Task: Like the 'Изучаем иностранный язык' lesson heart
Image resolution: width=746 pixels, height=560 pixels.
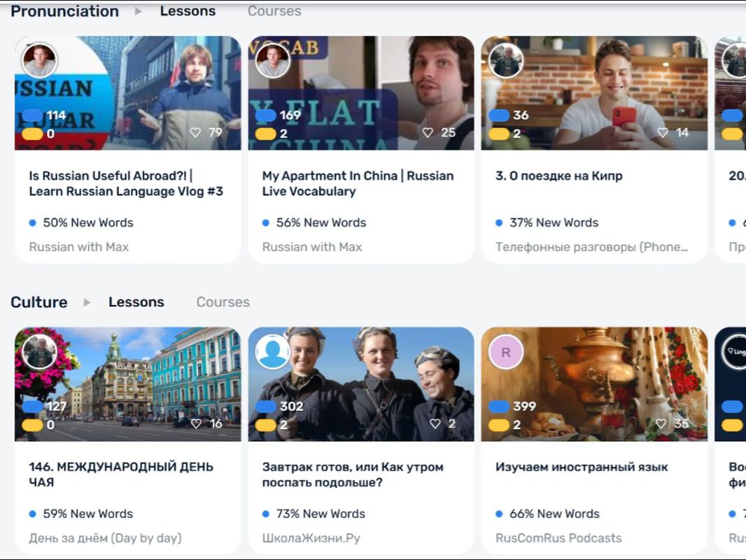Action: [661, 423]
